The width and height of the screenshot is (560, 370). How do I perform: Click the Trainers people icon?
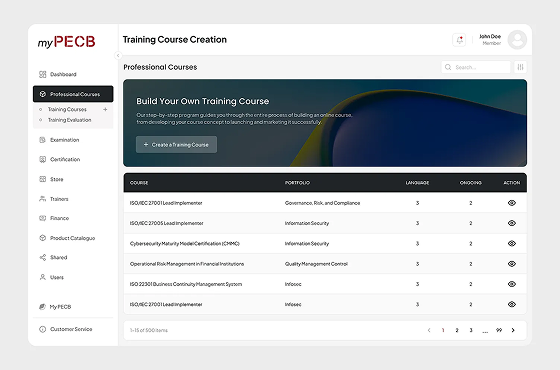[x=42, y=199]
